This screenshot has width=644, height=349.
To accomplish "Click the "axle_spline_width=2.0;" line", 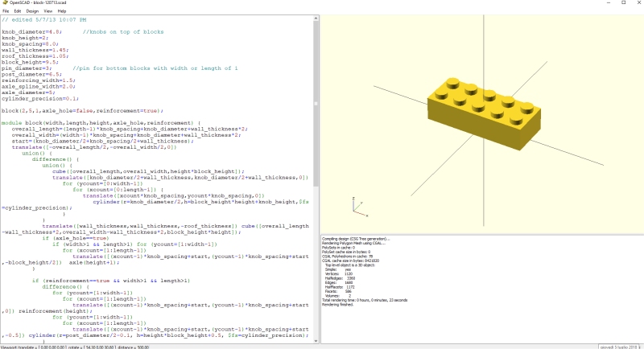I will point(39,87).
